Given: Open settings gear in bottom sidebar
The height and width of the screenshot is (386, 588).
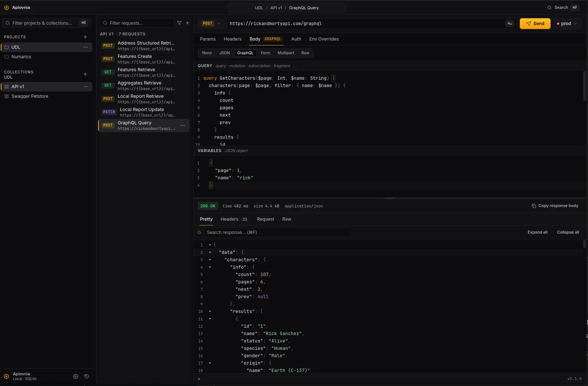Looking at the screenshot, I should pyautogui.click(x=76, y=376).
